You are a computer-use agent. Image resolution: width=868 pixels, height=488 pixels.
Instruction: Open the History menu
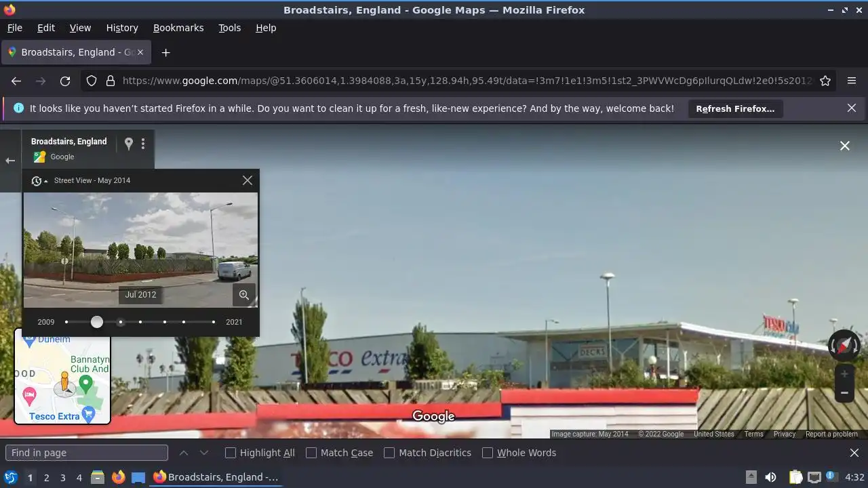122,28
